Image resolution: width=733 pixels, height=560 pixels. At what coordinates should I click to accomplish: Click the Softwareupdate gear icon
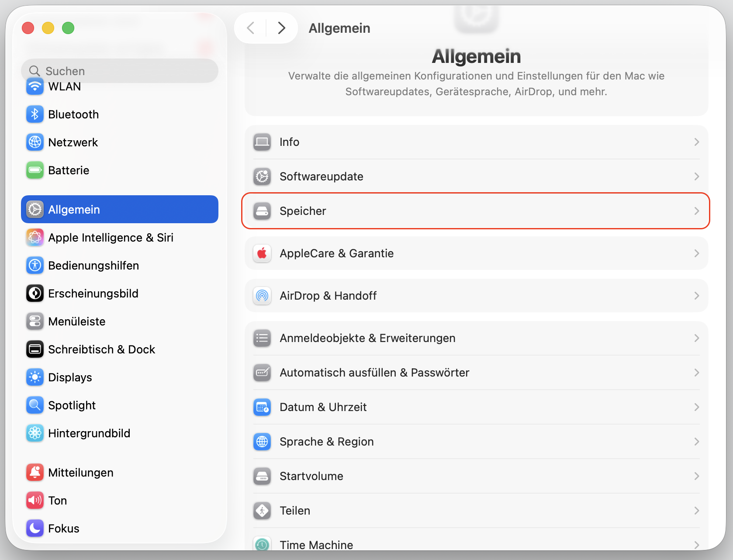pyautogui.click(x=262, y=176)
